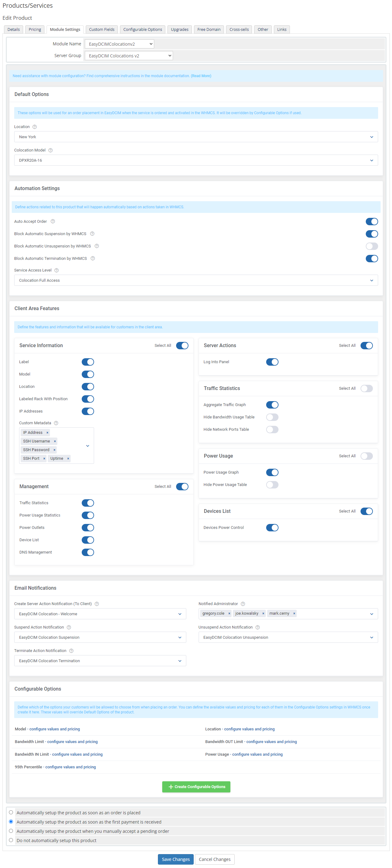392x868 pixels.
Task: Click Create Configurable Options button
Action: pyautogui.click(x=196, y=787)
